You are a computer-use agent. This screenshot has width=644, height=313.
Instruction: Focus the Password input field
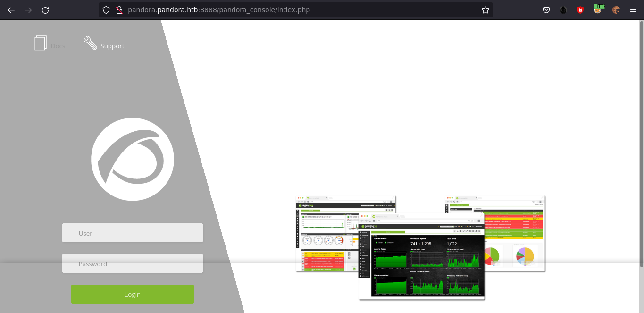point(133,263)
